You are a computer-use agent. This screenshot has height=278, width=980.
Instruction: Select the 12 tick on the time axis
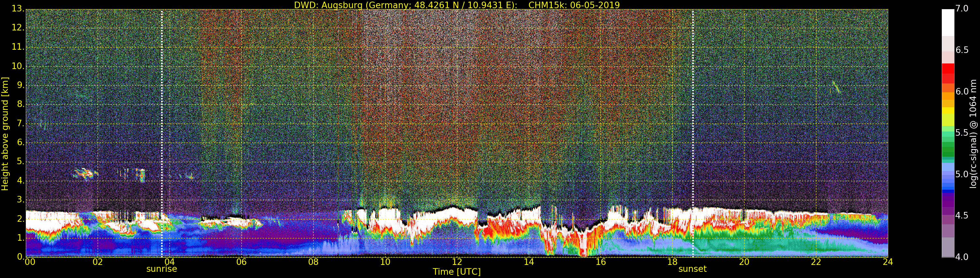(x=457, y=262)
